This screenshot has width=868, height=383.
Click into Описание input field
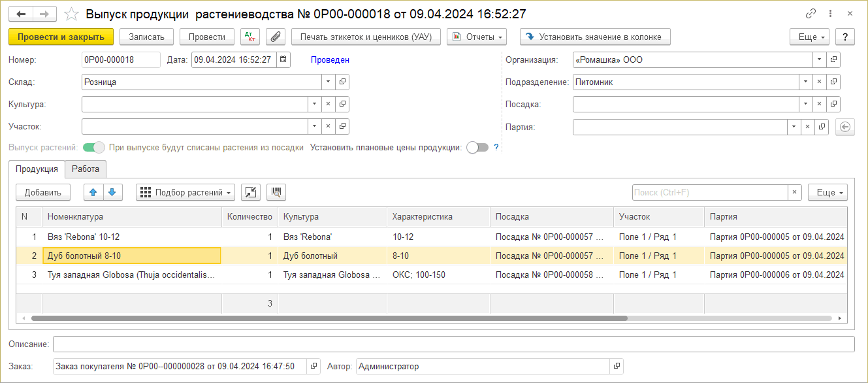453,344
